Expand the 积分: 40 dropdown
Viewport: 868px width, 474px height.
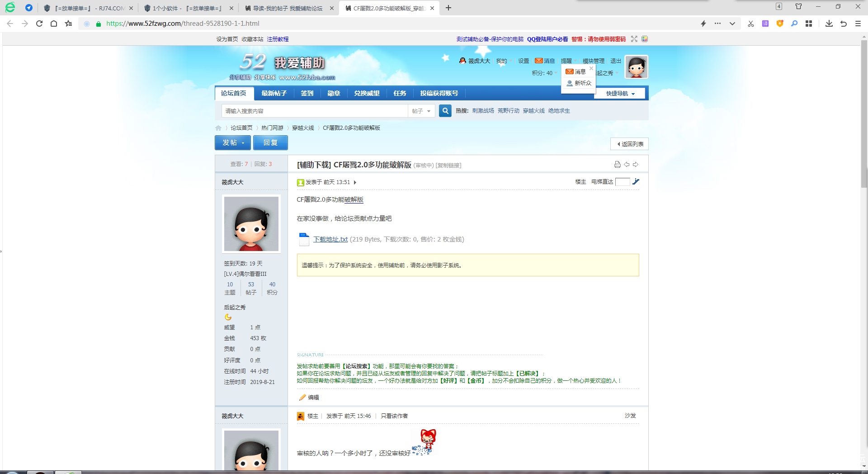(544, 73)
